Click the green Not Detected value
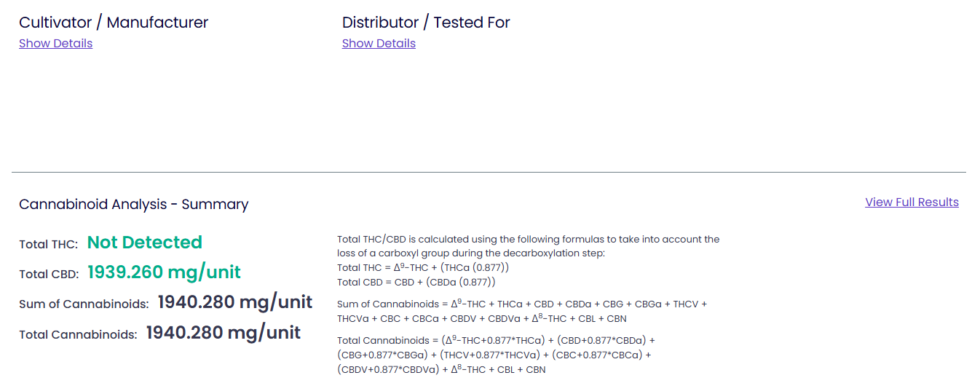The image size is (980, 386). (x=145, y=243)
